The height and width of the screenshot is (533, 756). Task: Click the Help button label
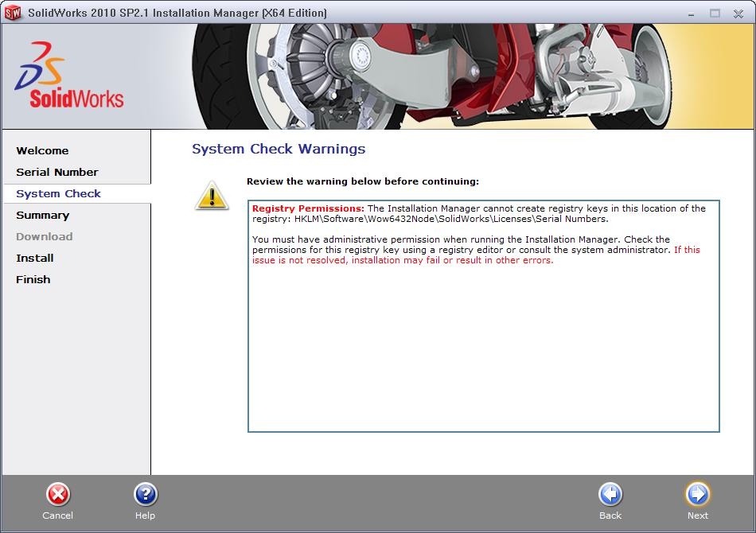coord(145,515)
